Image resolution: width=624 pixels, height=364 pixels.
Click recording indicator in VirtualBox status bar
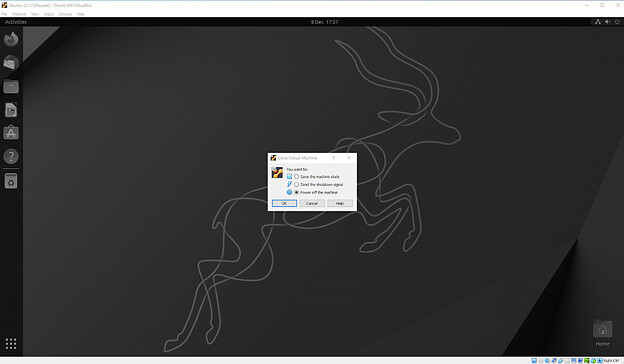[580, 360]
